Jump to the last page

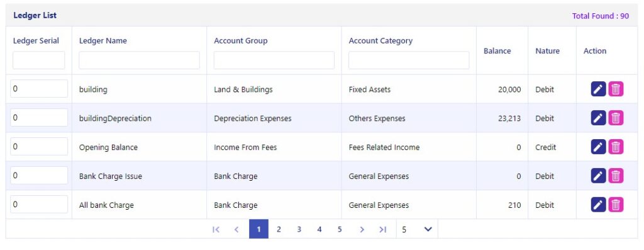[x=383, y=229]
